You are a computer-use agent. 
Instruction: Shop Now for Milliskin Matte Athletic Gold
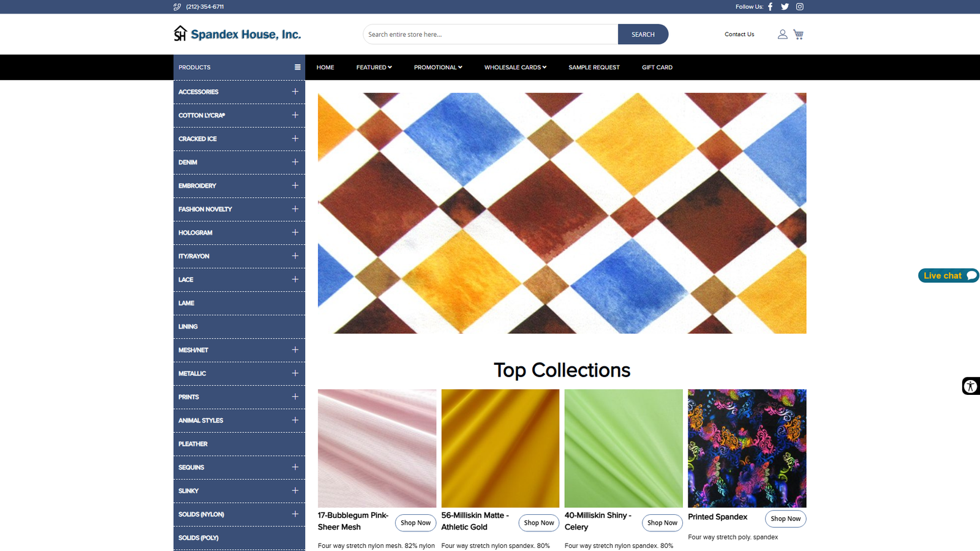538,523
